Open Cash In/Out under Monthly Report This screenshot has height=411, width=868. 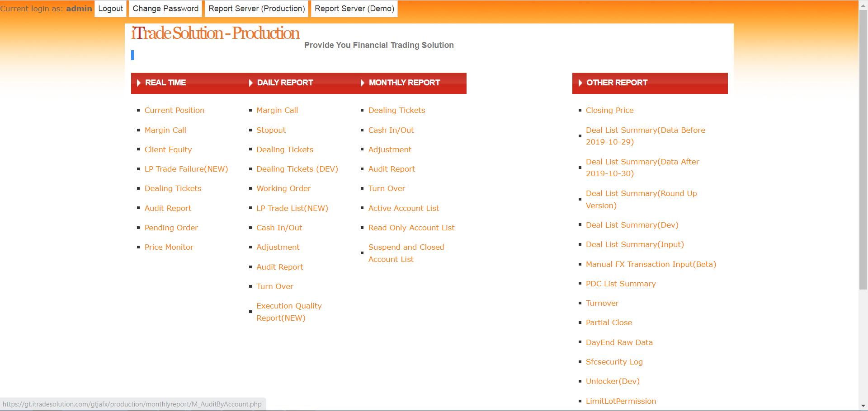(391, 130)
